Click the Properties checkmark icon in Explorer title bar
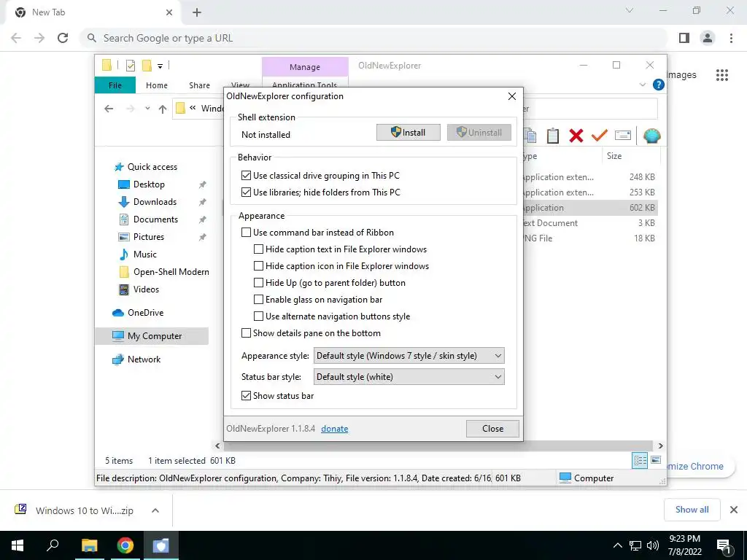747x560 pixels. [x=130, y=66]
